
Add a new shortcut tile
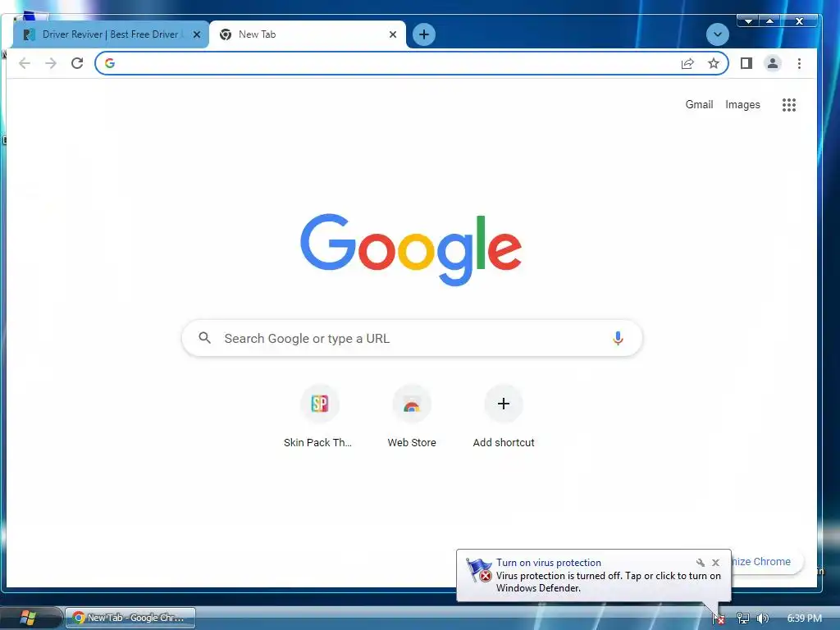coord(504,417)
